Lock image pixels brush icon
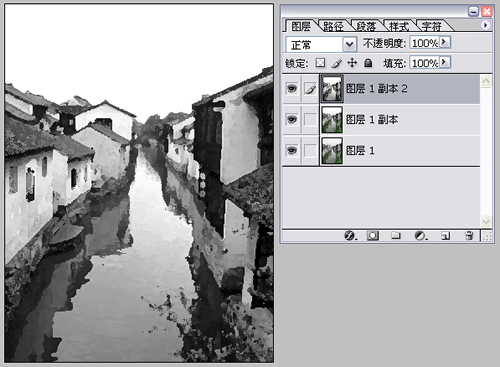 (336, 63)
